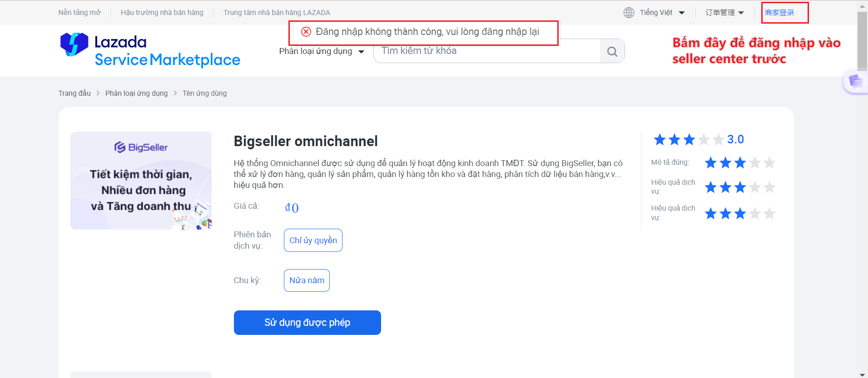868x378 pixels.
Task: Click Phân loại ứng dụng breadcrumb
Action: click(136, 93)
